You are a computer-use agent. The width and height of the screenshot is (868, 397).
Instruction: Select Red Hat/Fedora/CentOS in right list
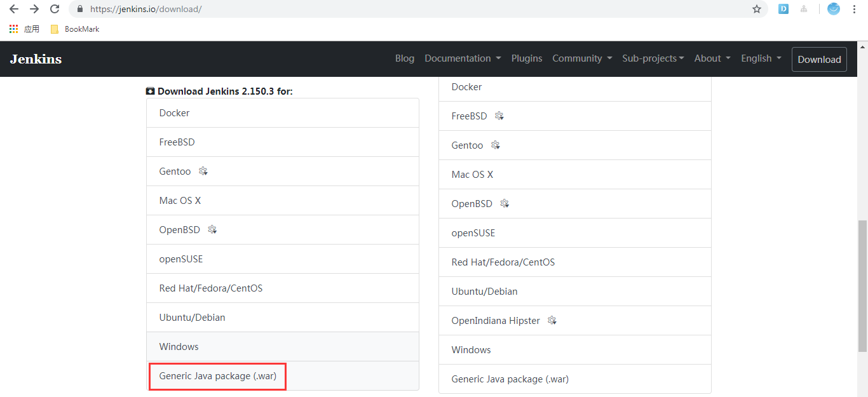coord(575,262)
